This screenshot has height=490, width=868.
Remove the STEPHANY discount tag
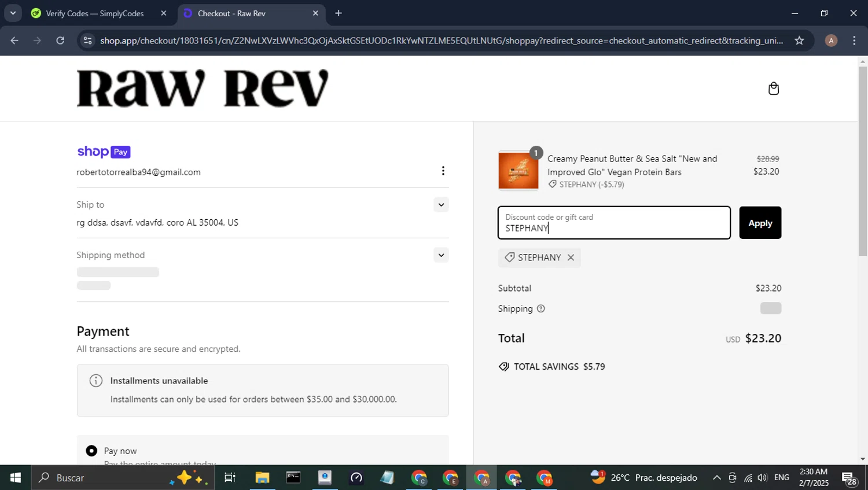coord(571,257)
